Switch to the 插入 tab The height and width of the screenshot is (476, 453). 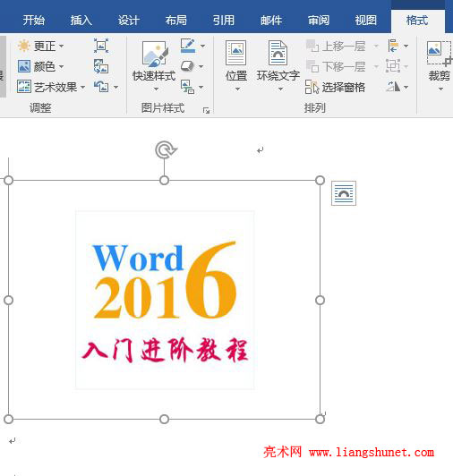[x=81, y=21]
